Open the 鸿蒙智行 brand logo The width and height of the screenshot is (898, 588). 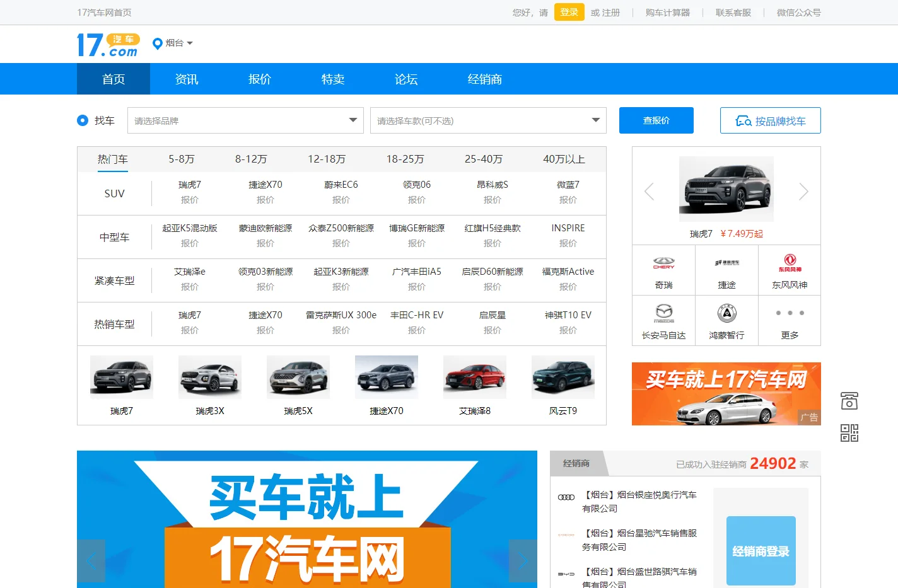pyautogui.click(x=726, y=313)
